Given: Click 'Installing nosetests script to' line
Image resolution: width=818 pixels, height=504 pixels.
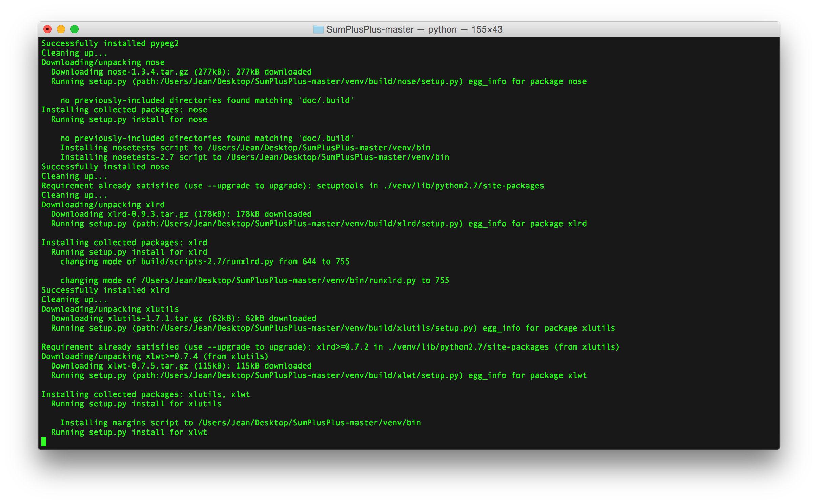Looking at the screenshot, I should (x=245, y=148).
